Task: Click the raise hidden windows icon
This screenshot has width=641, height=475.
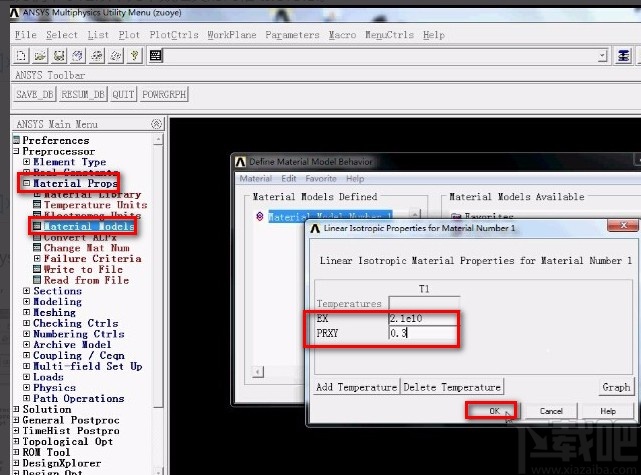Action: [x=623, y=56]
